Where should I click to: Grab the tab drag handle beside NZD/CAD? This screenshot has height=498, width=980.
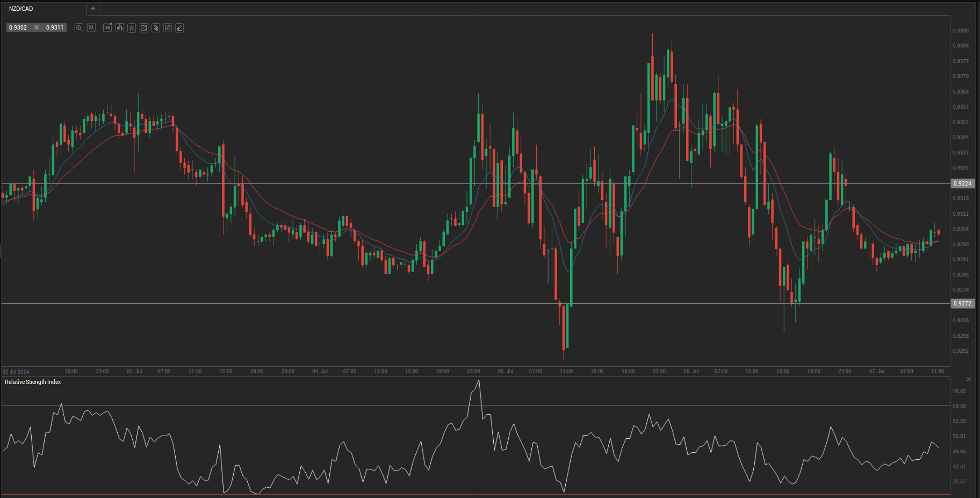click(x=5, y=9)
